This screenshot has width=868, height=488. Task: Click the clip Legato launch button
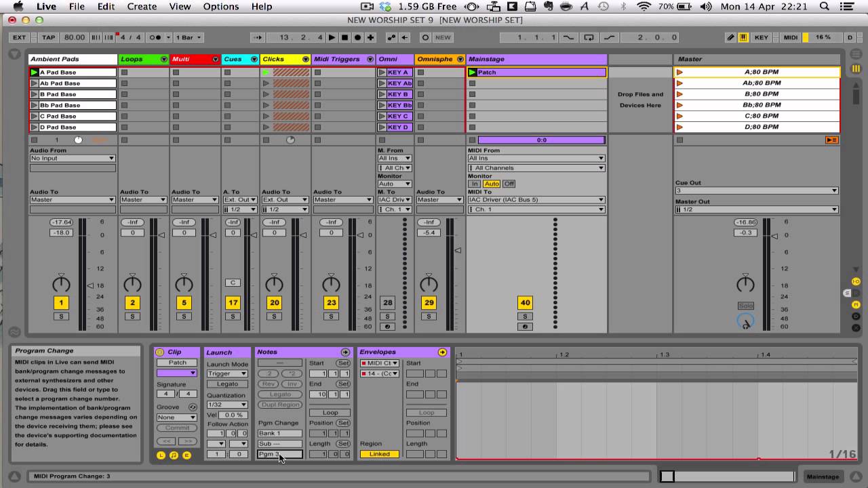(x=227, y=384)
